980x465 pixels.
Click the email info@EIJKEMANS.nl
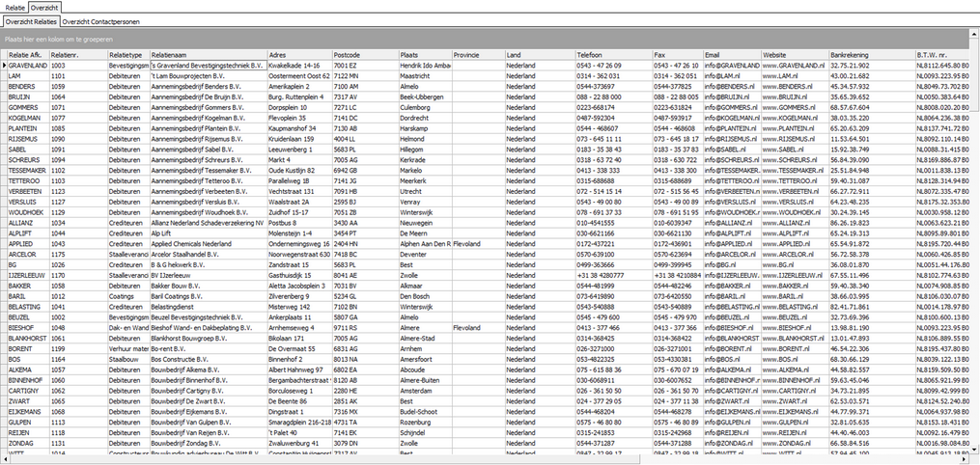click(732, 412)
